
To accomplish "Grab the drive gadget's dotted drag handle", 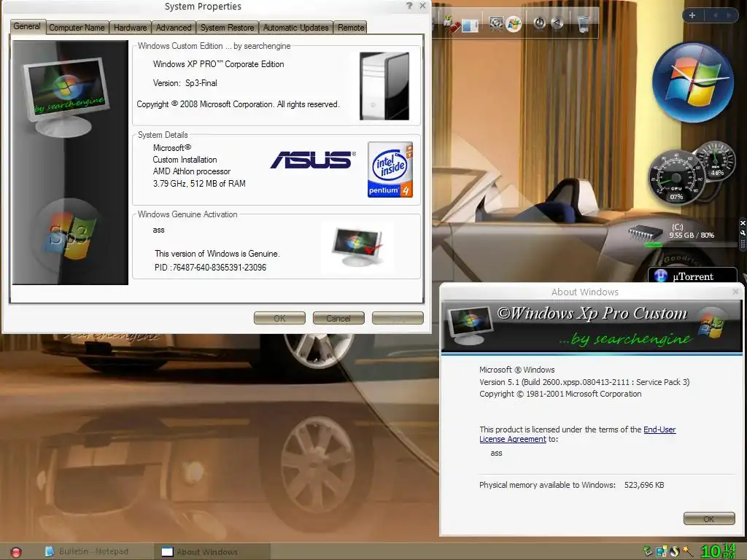I will coord(743,244).
